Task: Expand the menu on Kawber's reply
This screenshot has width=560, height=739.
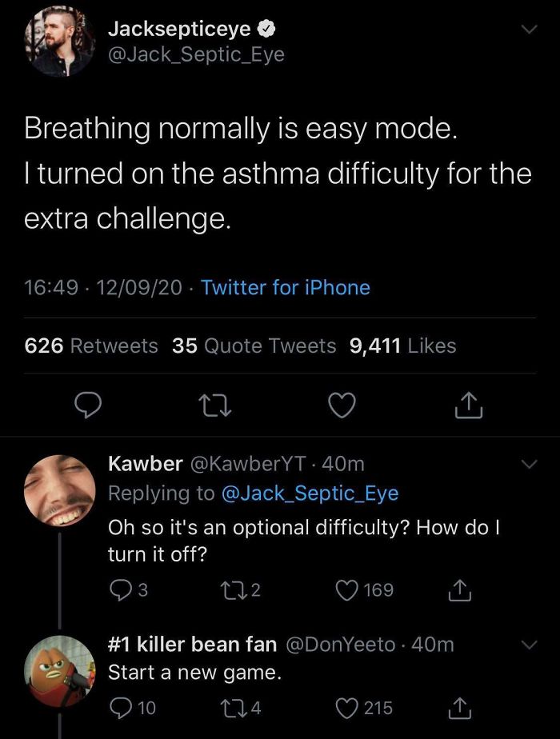Action: (529, 464)
